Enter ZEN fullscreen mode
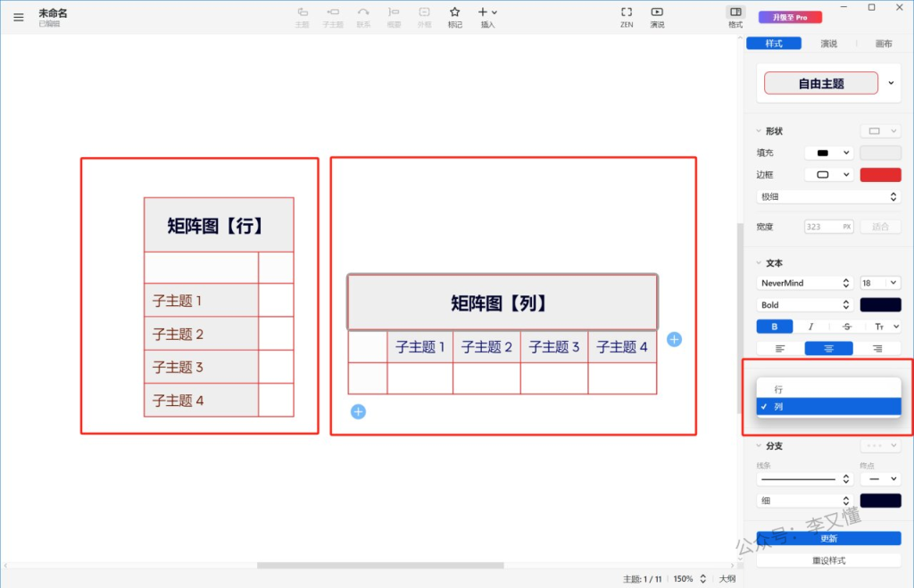 [x=627, y=12]
